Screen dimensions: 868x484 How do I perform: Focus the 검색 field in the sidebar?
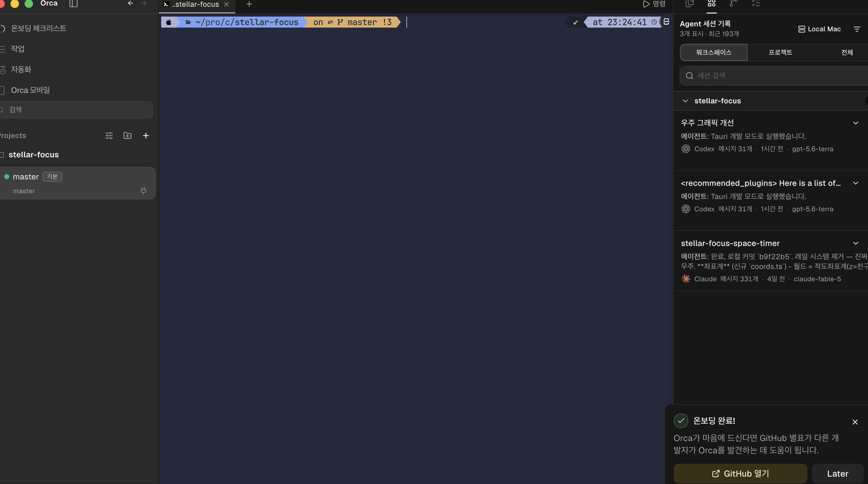click(x=77, y=109)
